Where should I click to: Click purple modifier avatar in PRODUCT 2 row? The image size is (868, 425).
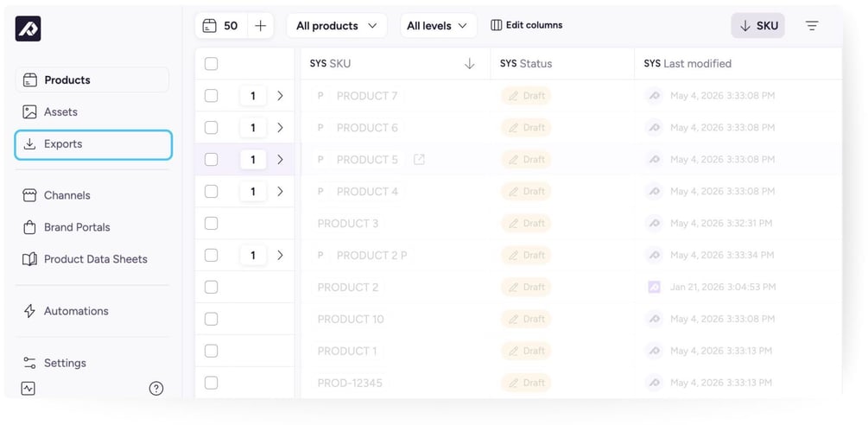655,287
